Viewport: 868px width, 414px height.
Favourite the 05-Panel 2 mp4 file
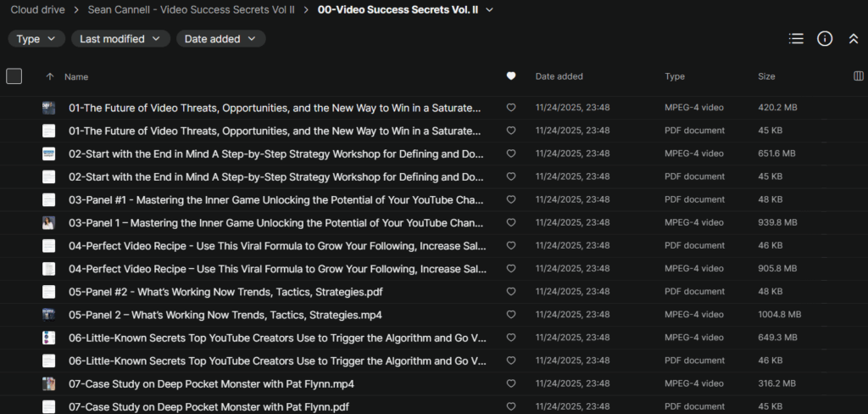[x=511, y=315]
